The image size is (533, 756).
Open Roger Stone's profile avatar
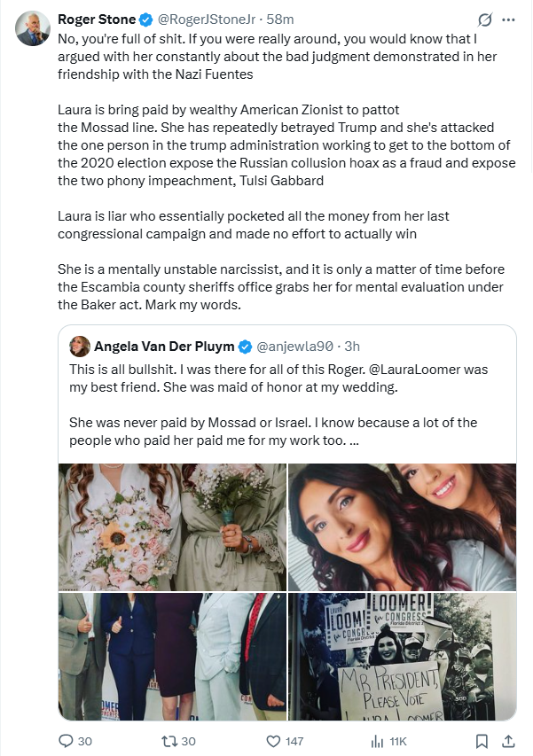coord(33,28)
